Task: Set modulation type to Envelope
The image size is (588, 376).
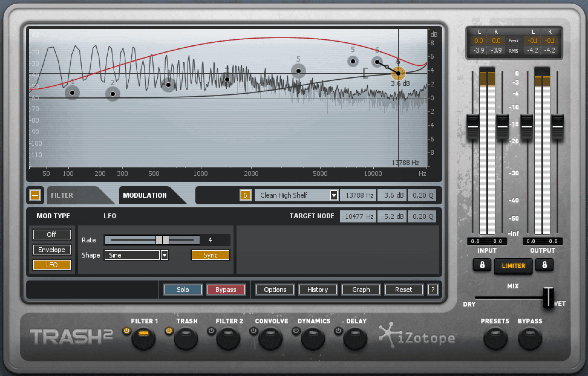Action: [52, 250]
